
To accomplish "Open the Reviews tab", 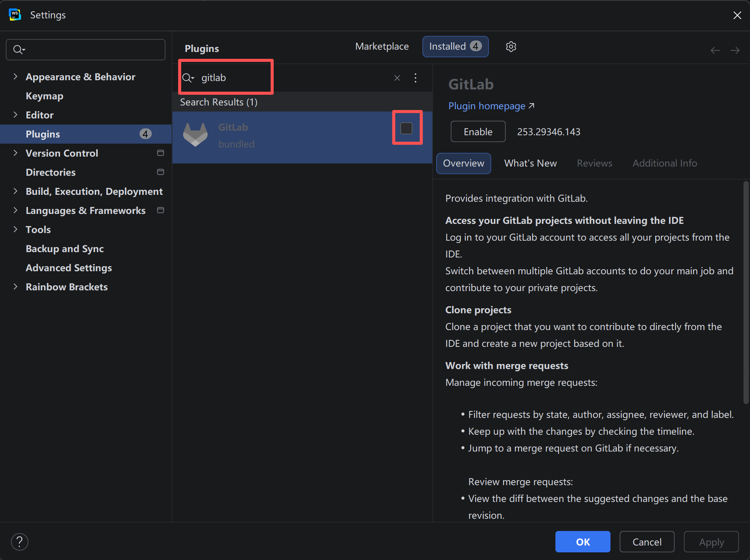I will click(x=594, y=163).
